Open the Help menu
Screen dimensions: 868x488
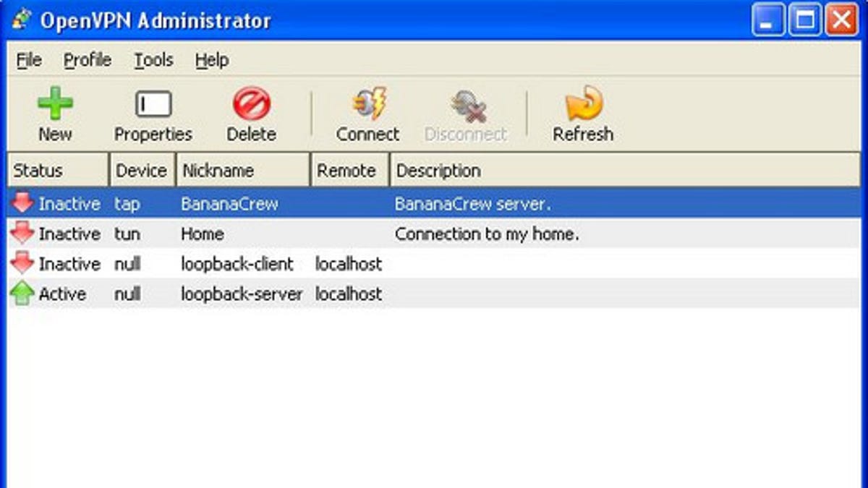click(212, 61)
